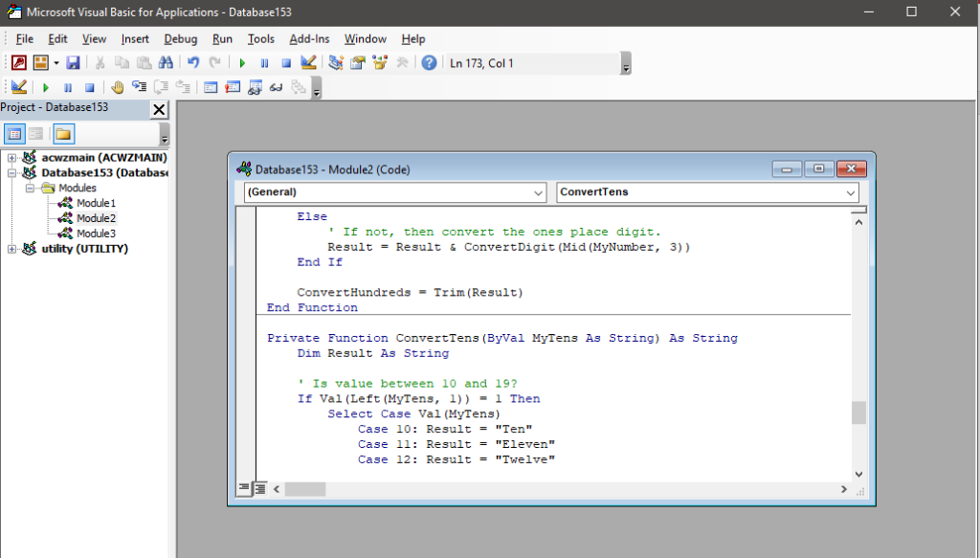This screenshot has width=980, height=558.
Task: Open the Edit menu
Action: [x=57, y=38]
